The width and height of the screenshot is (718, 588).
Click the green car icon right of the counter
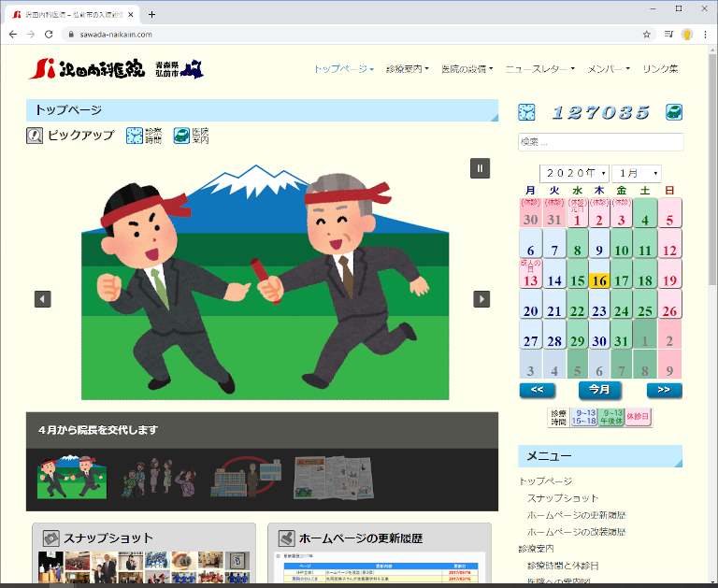coord(673,112)
